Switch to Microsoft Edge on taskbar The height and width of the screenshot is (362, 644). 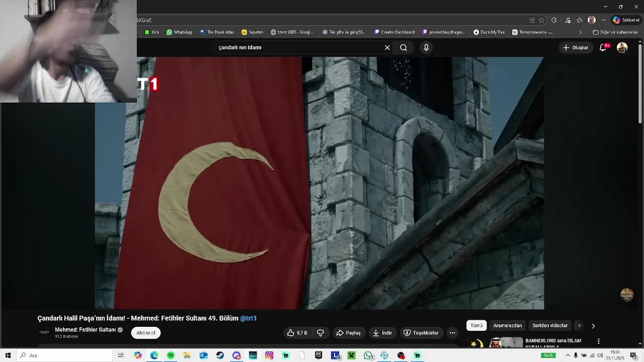pyautogui.click(x=154, y=355)
